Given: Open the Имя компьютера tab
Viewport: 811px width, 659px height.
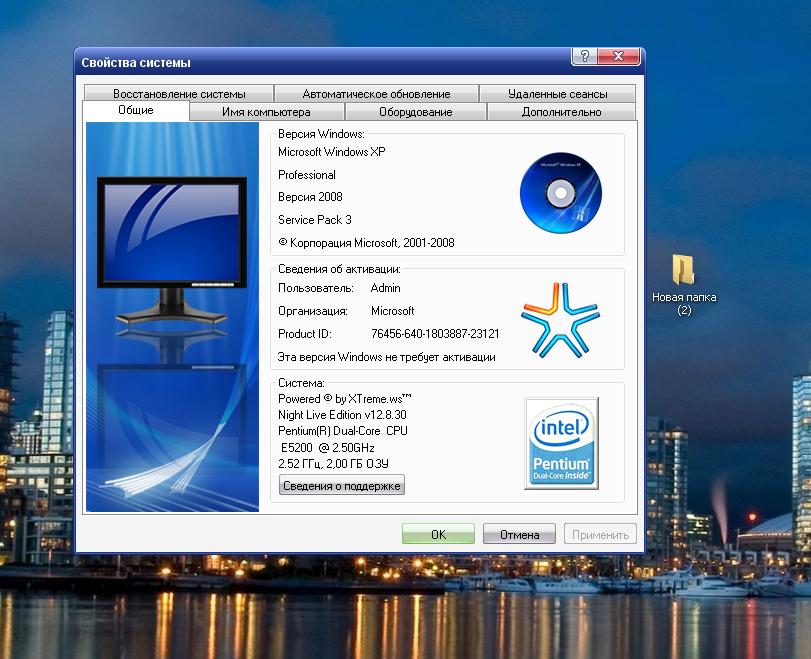Looking at the screenshot, I should coord(266,112).
